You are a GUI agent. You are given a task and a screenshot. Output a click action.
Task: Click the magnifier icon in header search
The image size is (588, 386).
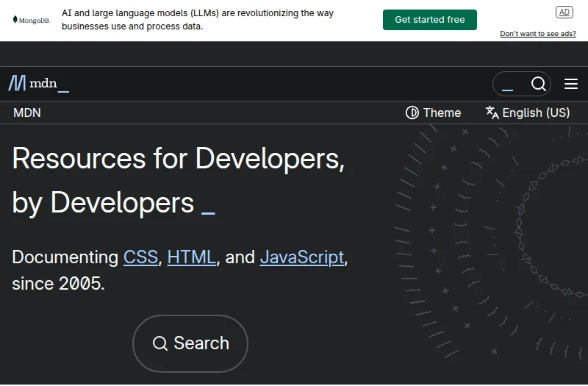tap(539, 84)
